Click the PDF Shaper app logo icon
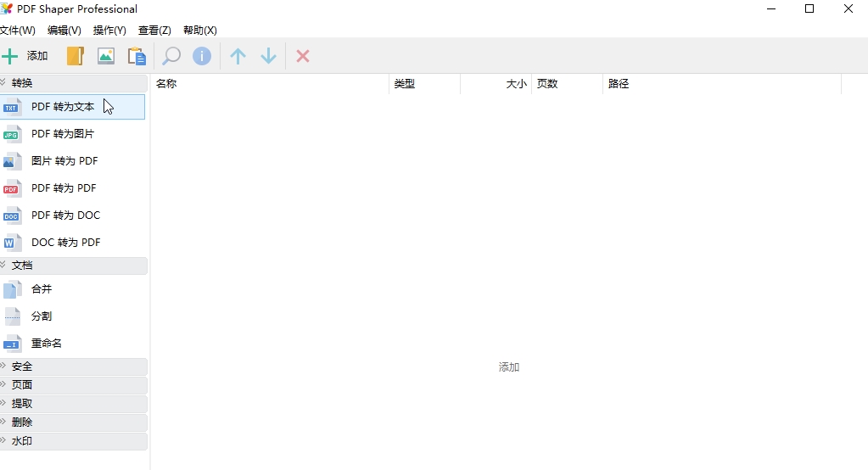 6,8
